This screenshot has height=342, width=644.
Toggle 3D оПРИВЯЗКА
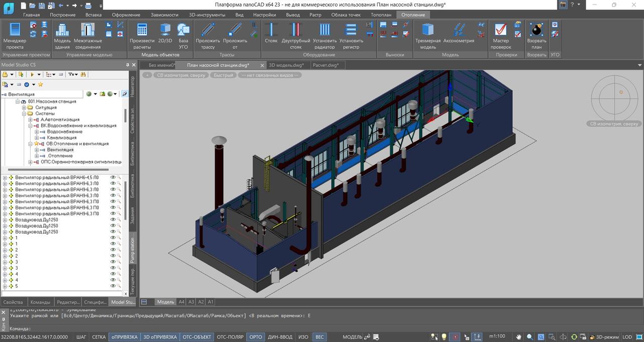click(x=160, y=337)
